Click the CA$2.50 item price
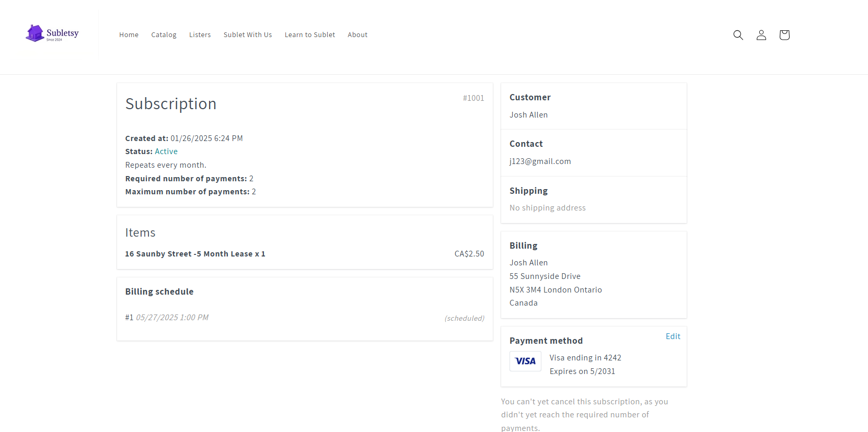The height and width of the screenshot is (432, 868). point(469,254)
